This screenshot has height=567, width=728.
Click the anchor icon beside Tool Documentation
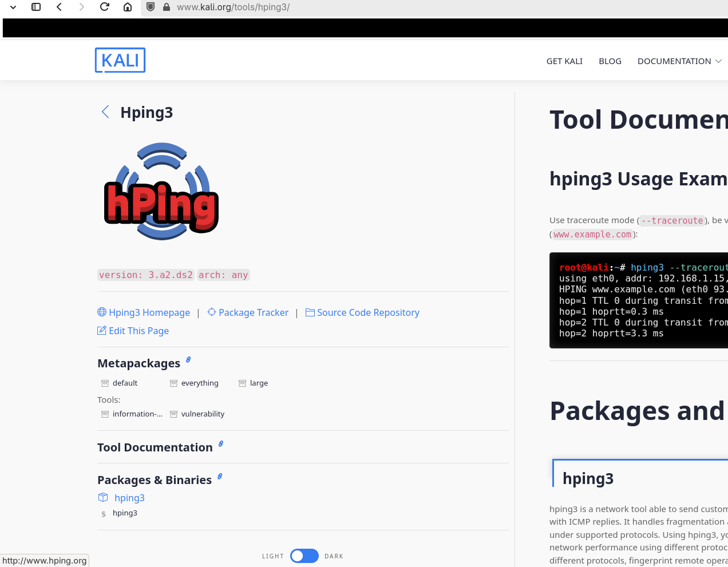click(x=221, y=444)
